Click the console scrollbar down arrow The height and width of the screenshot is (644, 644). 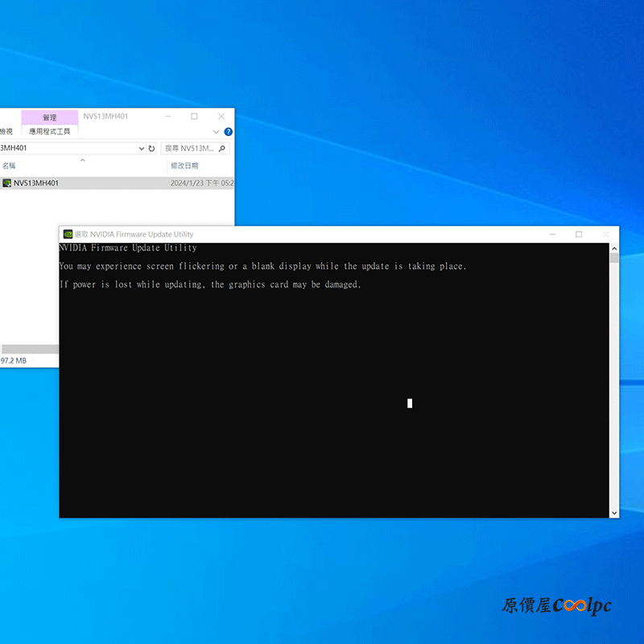point(614,513)
